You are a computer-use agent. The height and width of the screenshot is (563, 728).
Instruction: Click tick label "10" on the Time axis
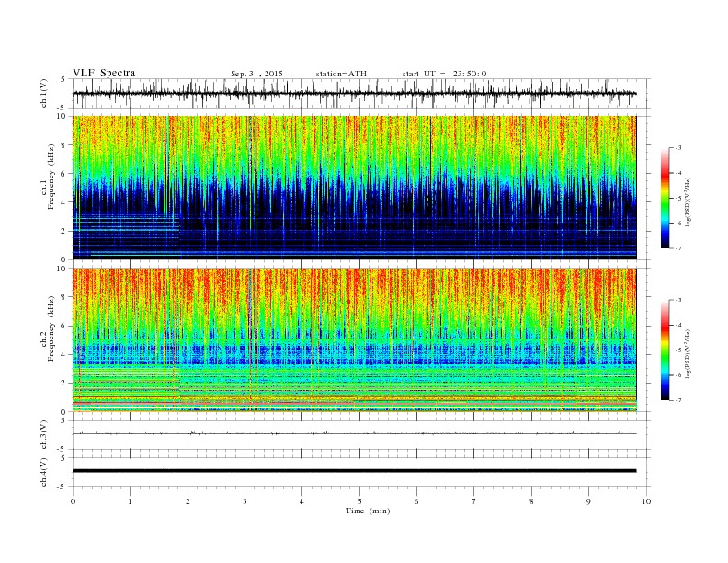646,501
